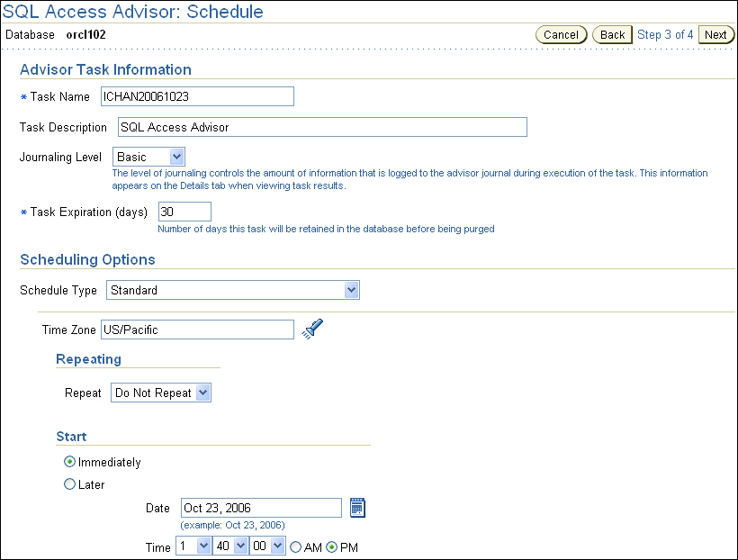Click the start Date input field

click(261, 508)
